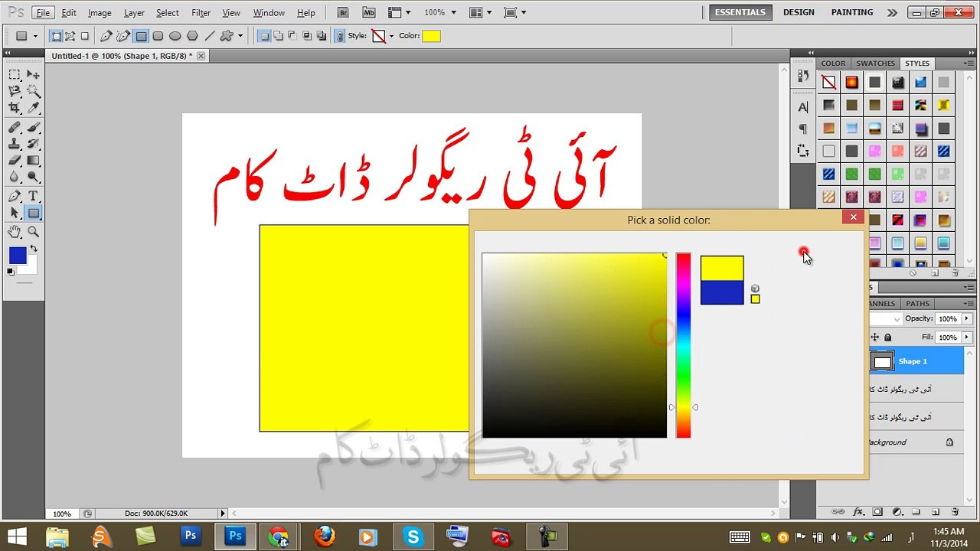Click the options bar Color yellow swatch

pos(431,36)
